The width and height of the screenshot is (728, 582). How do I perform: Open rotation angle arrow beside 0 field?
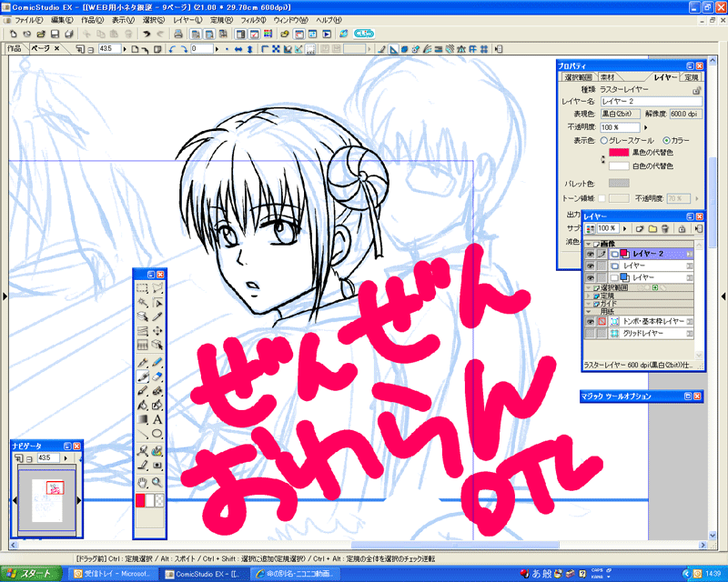point(217,49)
